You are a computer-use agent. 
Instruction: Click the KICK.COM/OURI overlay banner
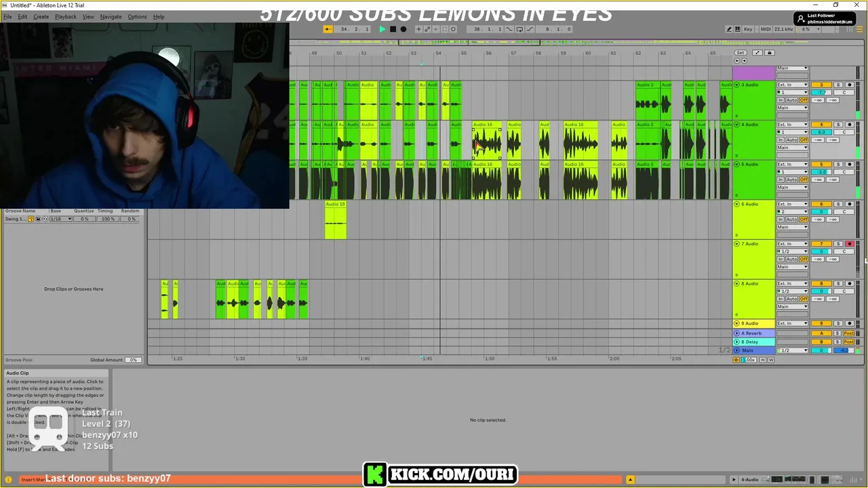pyautogui.click(x=440, y=474)
